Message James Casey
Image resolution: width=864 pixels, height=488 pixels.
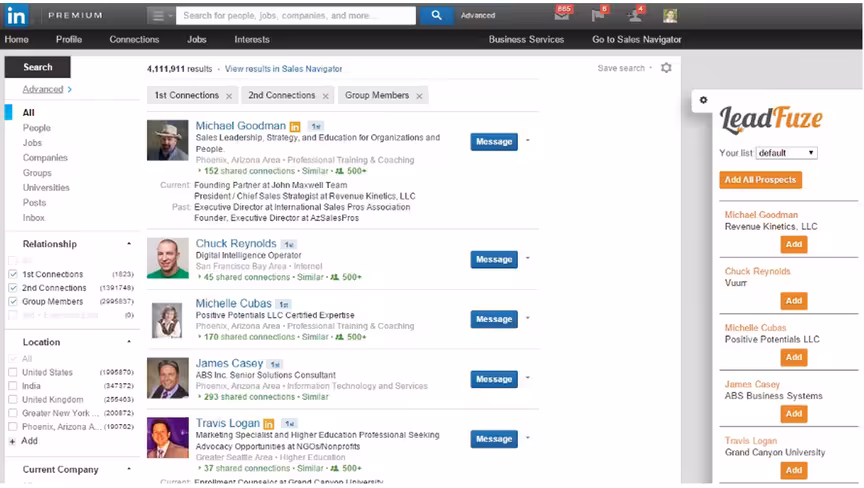[x=494, y=379]
